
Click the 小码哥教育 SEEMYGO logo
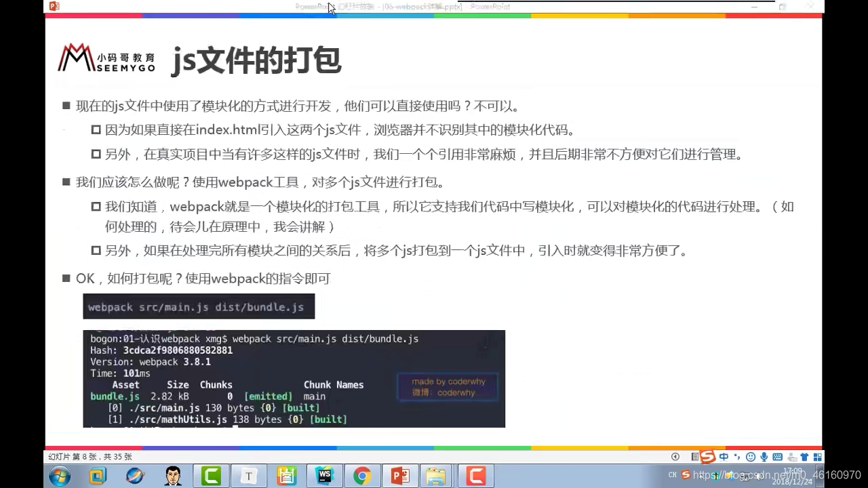tap(107, 58)
